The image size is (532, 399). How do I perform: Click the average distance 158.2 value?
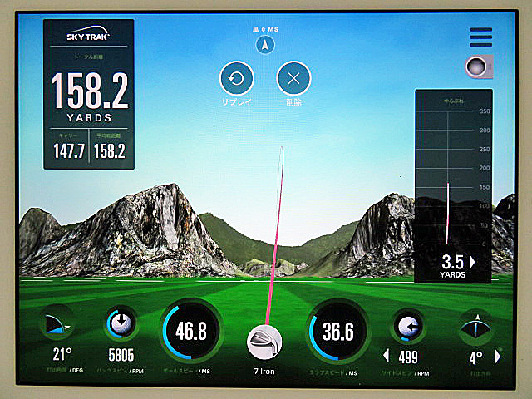pyautogui.click(x=109, y=151)
